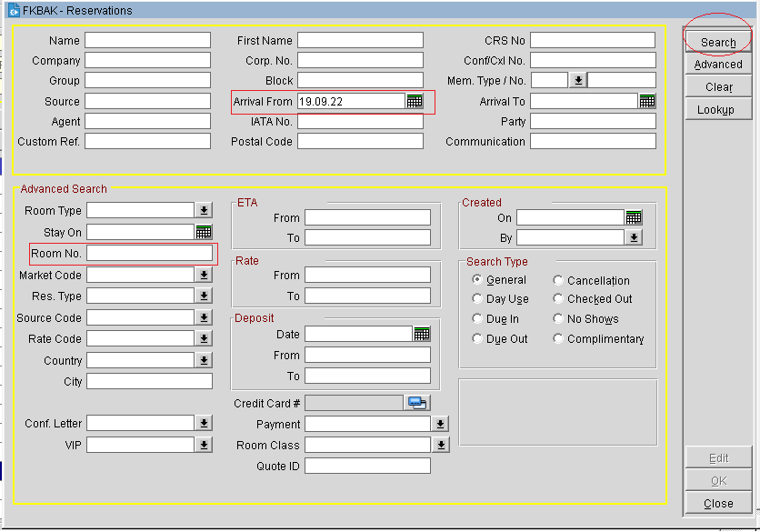The height and width of the screenshot is (532, 760).
Task: Click the Credit Card swipe icon
Action: pos(417,403)
